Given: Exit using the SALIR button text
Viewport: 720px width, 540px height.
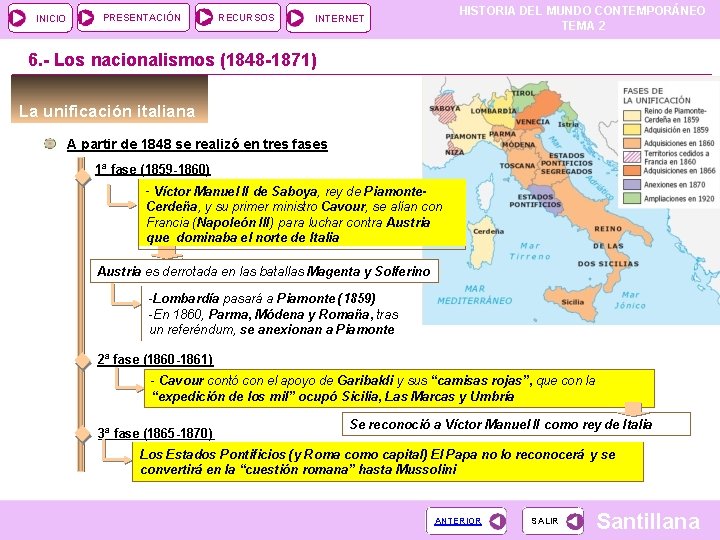Looking at the screenshot, I should coord(545,521).
